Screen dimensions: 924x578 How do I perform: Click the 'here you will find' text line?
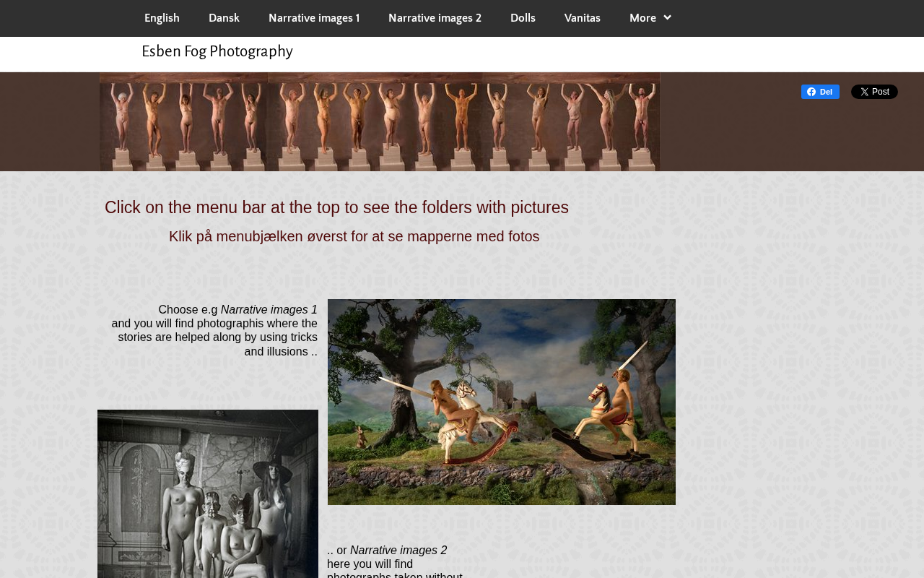pyautogui.click(x=370, y=564)
